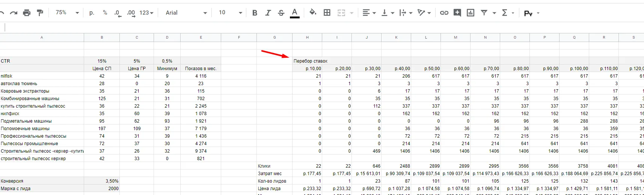Open the vertical align dropdown
The image size is (644, 195).
(388, 13)
